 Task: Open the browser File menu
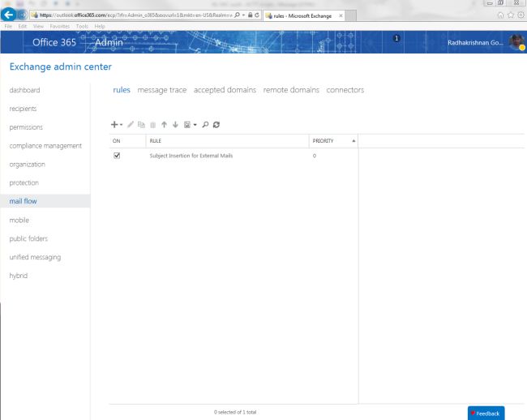[8, 26]
